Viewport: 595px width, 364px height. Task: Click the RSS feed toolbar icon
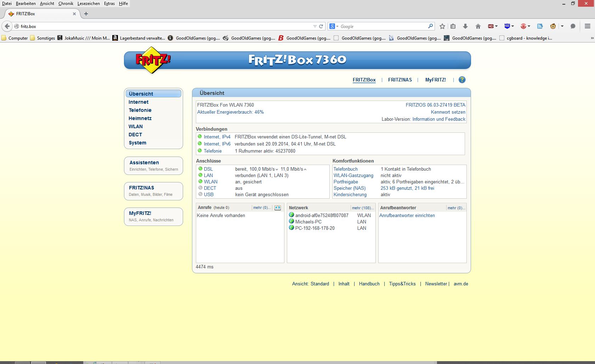point(540,26)
